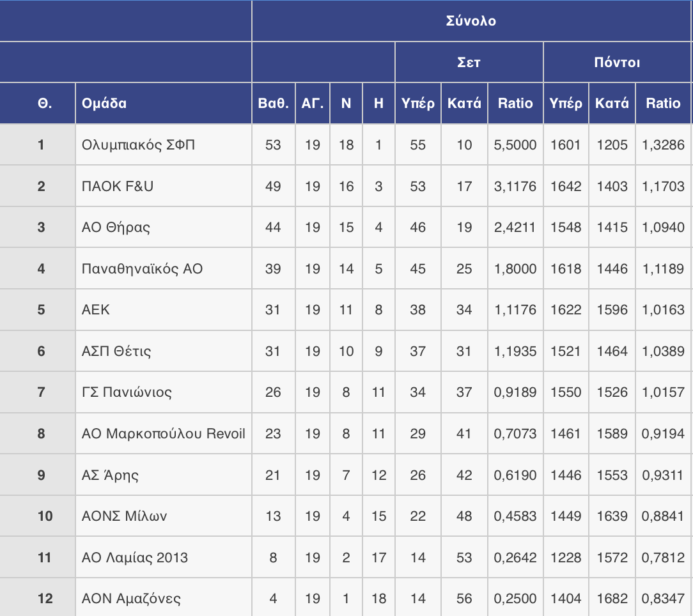Click points ratio 0,8347

click(x=663, y=599)
